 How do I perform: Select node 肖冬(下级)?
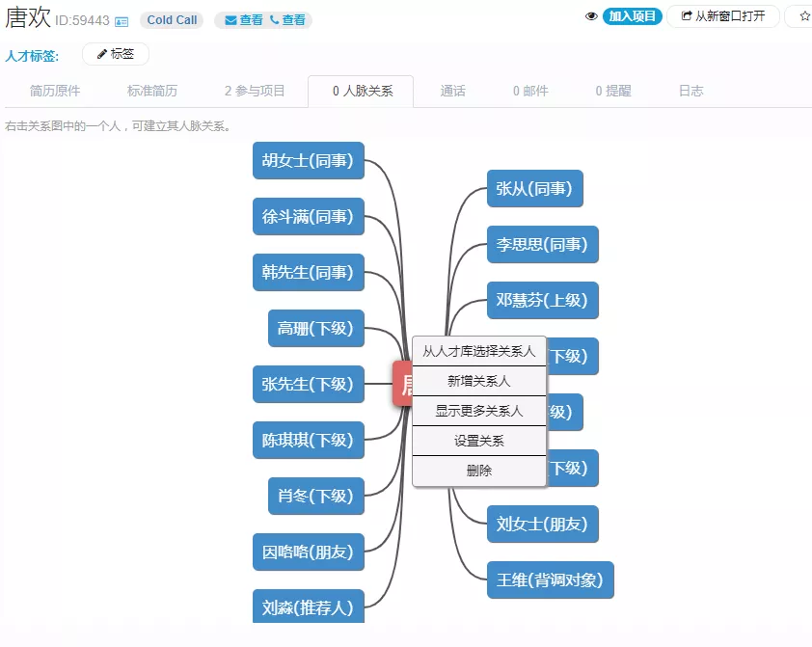(x=316, y=496)
